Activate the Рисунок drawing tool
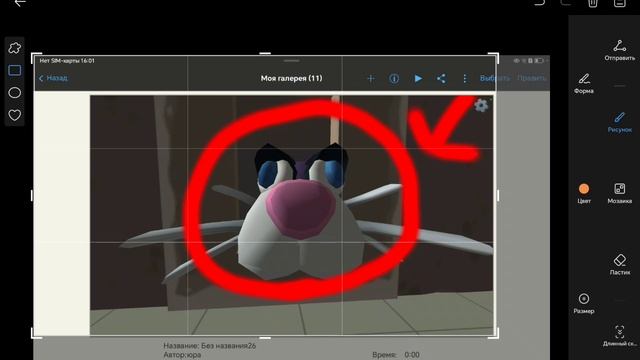This screenshot has height=360, width=640. point(620,122)
